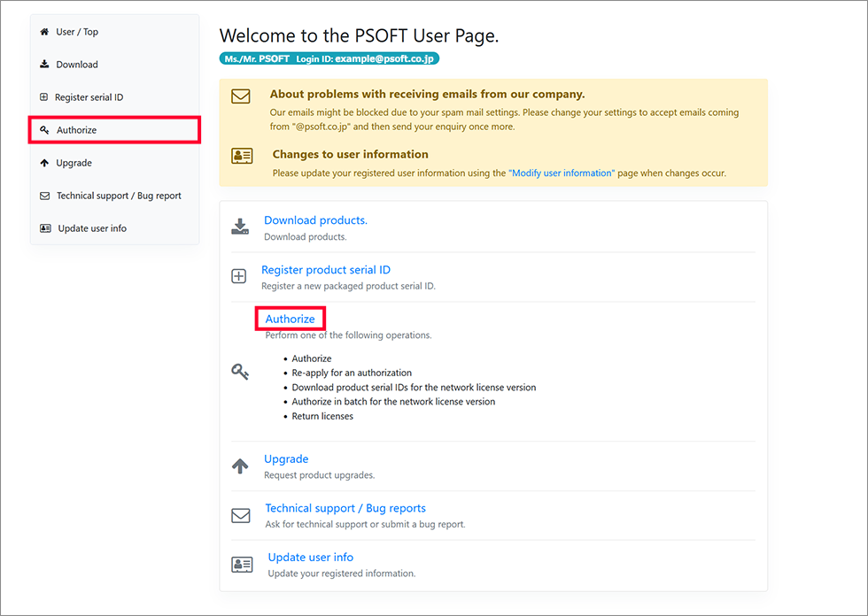Screen dimensions: 868x616
Task: Click the envelope icon beside sidebar Technical support
Action: pyautogui.click(x=44, y=196)
